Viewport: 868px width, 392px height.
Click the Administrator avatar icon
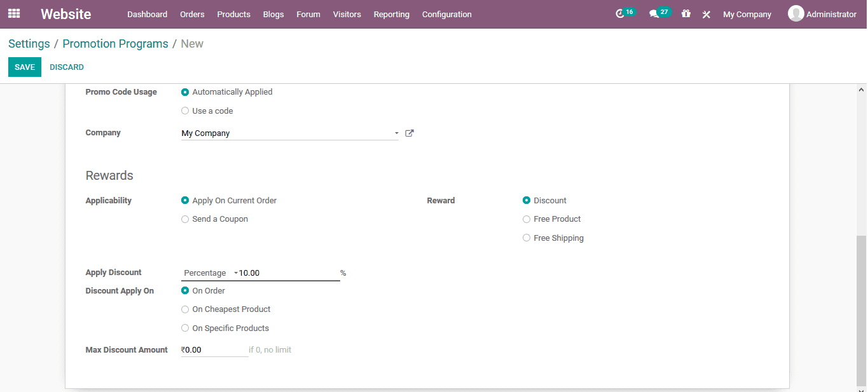click(x=796, y=13)
